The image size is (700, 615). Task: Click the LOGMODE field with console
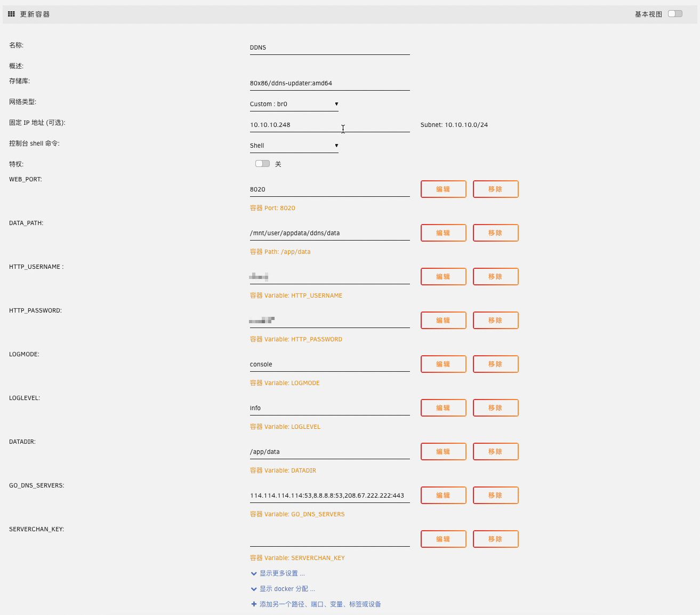[330, 364]
